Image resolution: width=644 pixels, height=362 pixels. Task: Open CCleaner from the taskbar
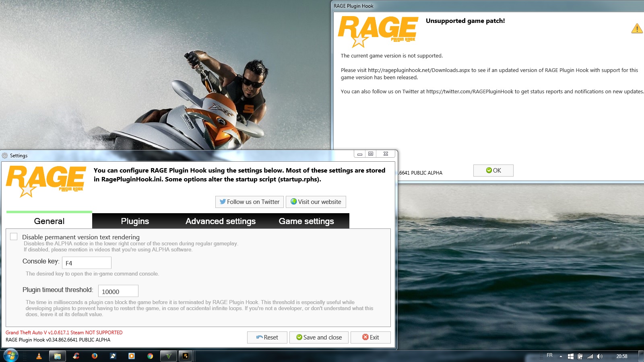[76, 356]
